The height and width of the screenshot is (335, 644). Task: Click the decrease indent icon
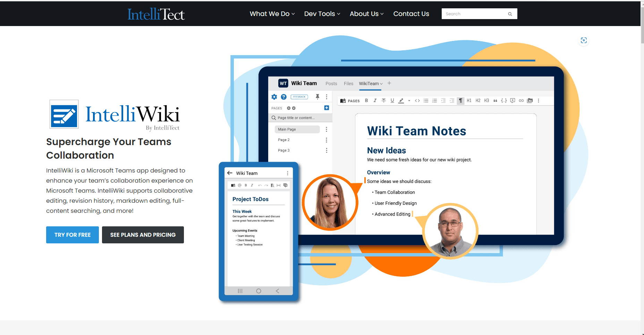pyautogui.click(x=443, y=101)
